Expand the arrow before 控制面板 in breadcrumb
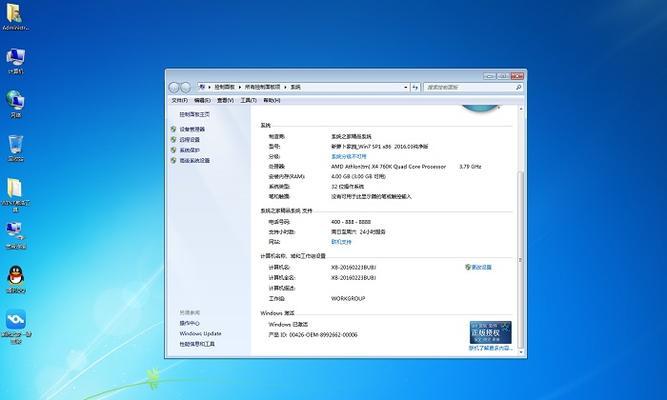Viewport: 667px width, 400px height. point(209,87)
